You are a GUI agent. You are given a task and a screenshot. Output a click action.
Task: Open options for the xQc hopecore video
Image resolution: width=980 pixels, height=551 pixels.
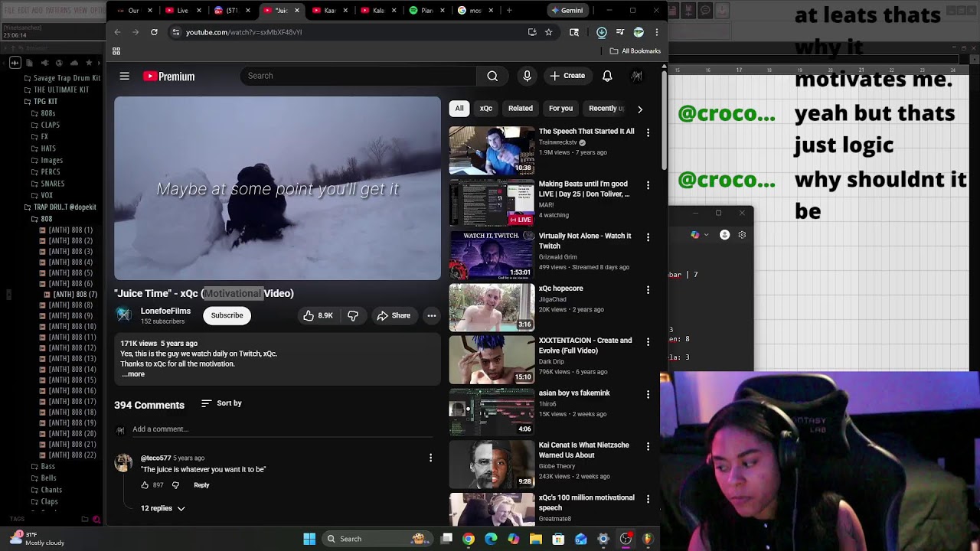(x=648, y=290)
